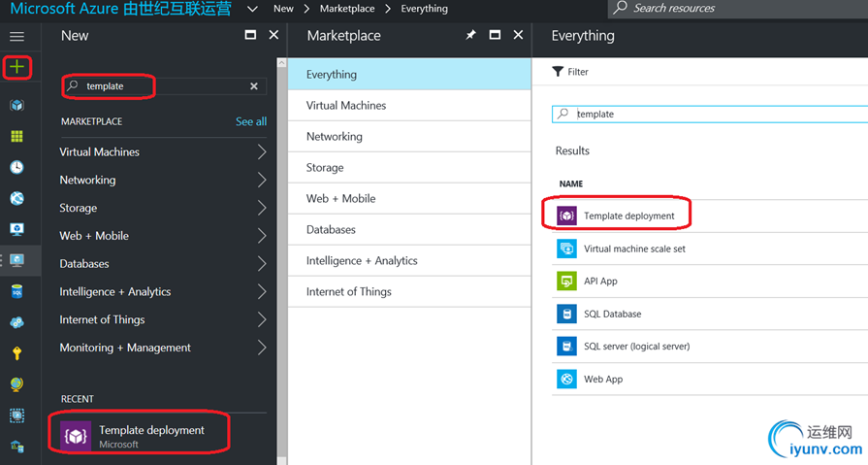Open the SQL Database result text
The image size is (868, 465).
(x=612, y=314)
